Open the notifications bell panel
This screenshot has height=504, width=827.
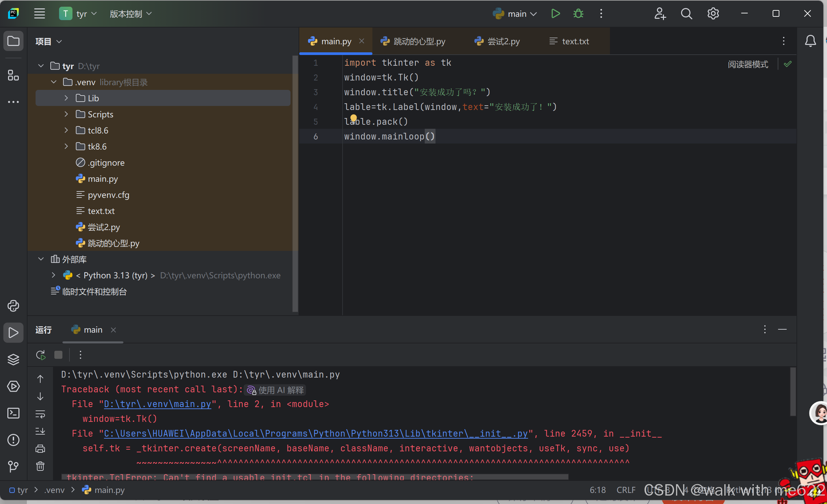pos(810,41)
